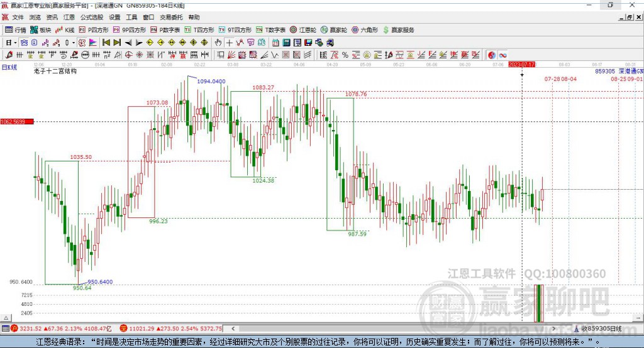Open the 帮助 menu
Viewport: 644px width, 348px height.
click(194, 17)
